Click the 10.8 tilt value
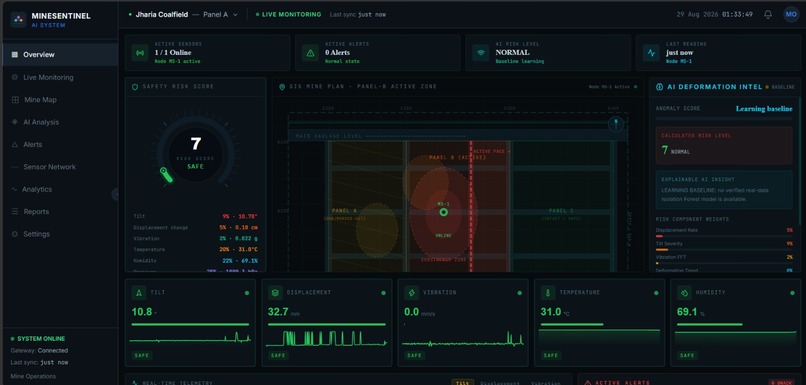Screen dimensions: 806x385 pos(141,312)
